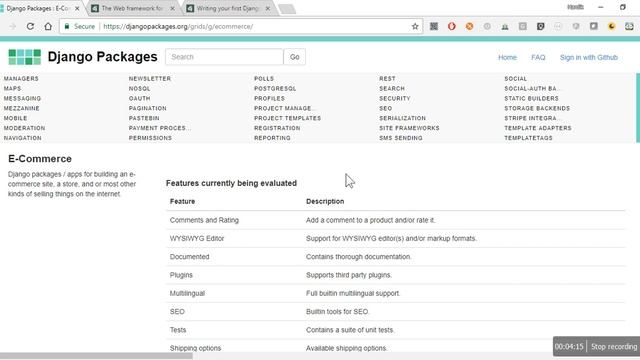
Task: Open the SMS SENDING category
Action: tap(401, 138)
